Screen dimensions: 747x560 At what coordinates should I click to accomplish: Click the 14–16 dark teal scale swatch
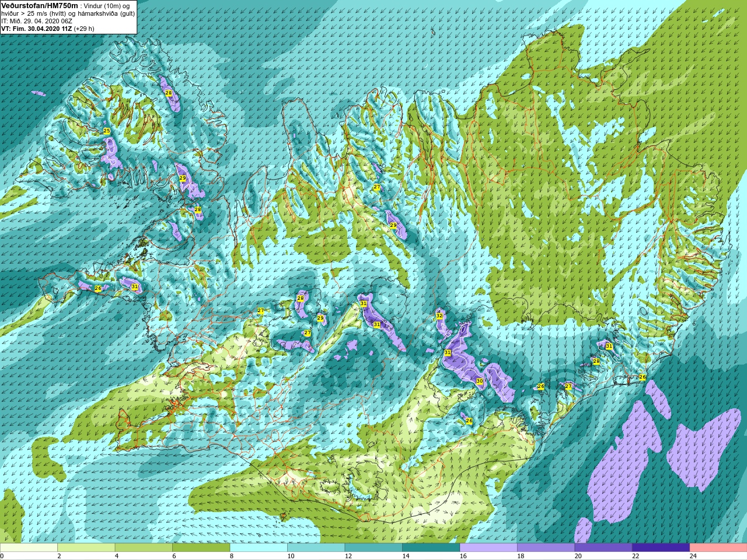(431, 548)
